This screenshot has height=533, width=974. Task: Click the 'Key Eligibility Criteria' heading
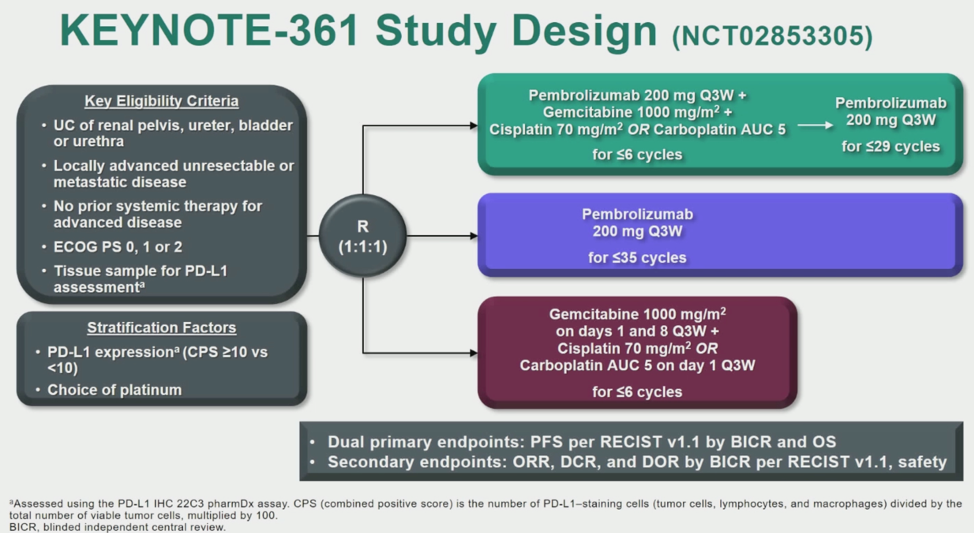162,101
